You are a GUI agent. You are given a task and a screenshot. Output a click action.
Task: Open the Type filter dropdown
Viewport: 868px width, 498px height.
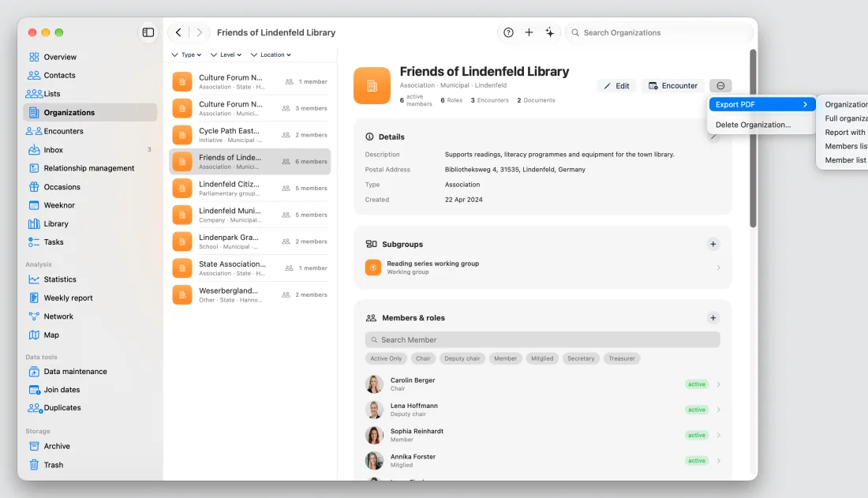tap(186, 54)
